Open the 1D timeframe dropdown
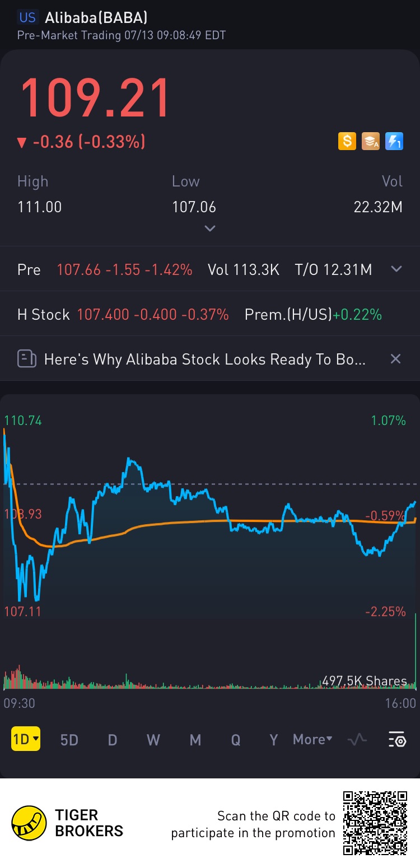The image size is (420, 868). pos(26,740)
